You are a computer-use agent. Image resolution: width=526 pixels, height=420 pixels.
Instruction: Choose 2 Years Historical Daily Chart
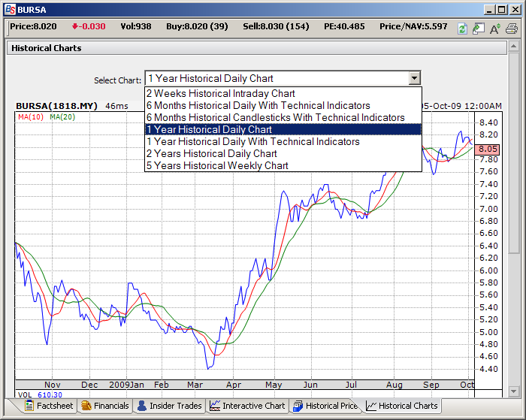283,153
